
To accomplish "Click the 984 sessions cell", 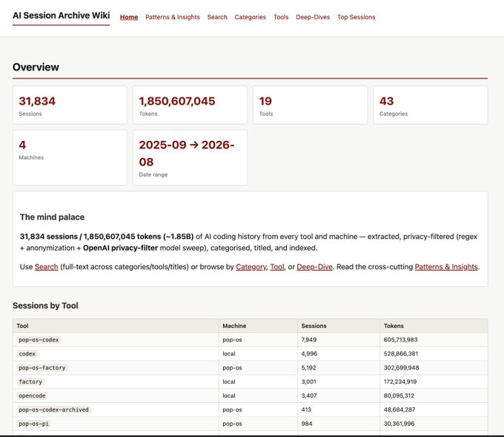I will click(x=339, y=424).
